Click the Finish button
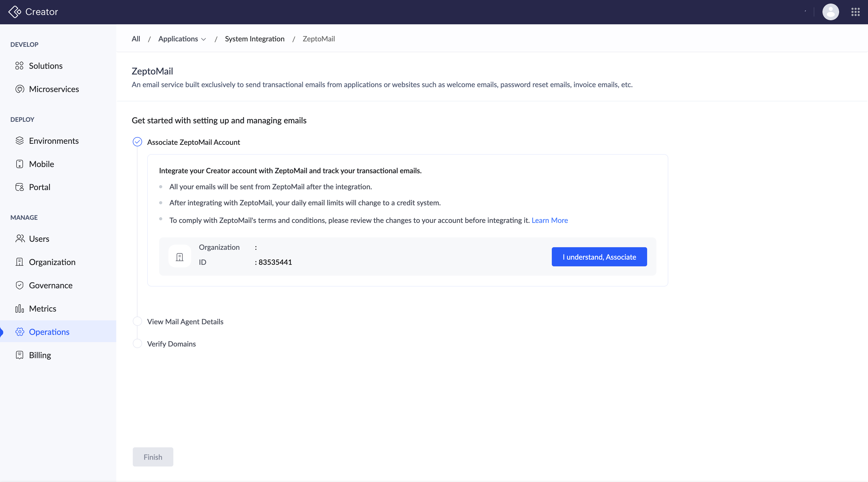This screenshot has height=482, width=868. [153, 457]
